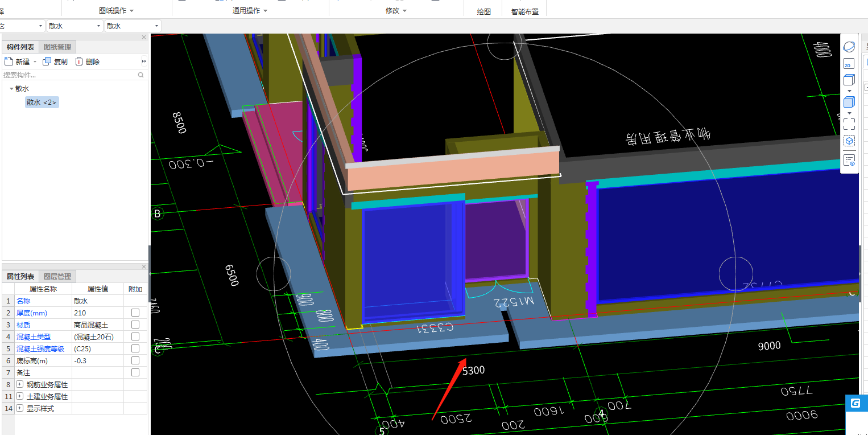Tick the 附加 checkbox for 厚度(mm)

pos(135,313)
